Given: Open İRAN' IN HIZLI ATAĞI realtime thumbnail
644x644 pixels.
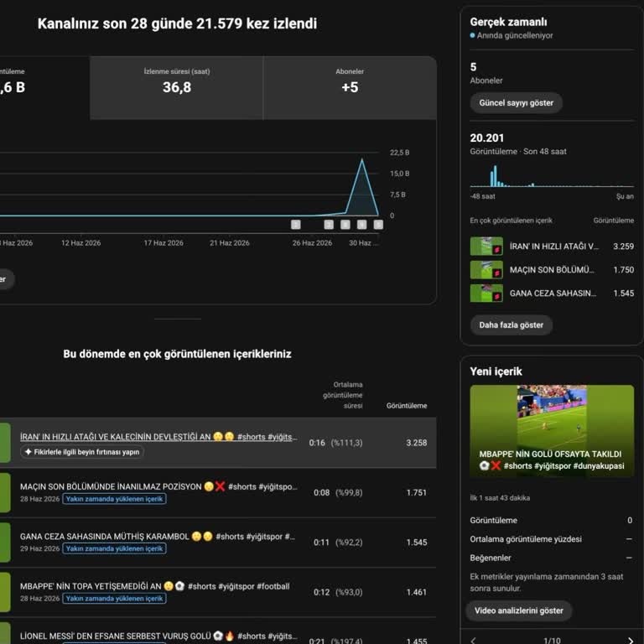Looking at the screenshot, I should click(x=486, y=246).
